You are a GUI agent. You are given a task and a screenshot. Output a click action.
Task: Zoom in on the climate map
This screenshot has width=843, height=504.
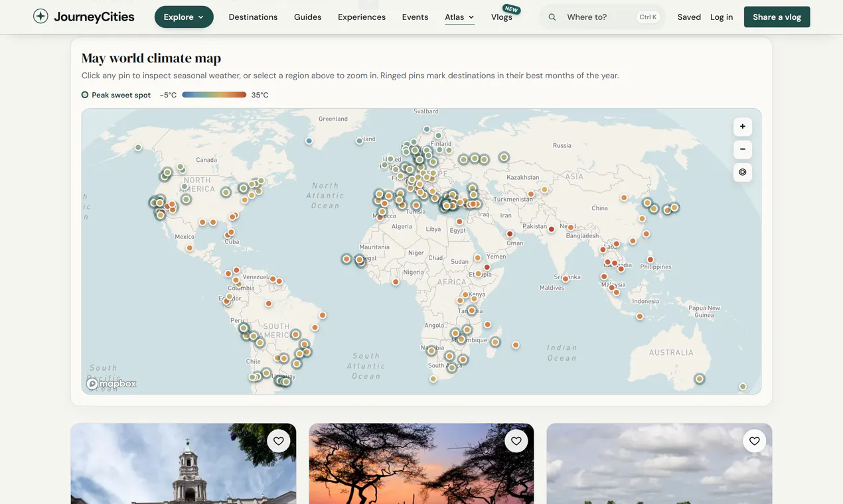click(x=742, y=127)
